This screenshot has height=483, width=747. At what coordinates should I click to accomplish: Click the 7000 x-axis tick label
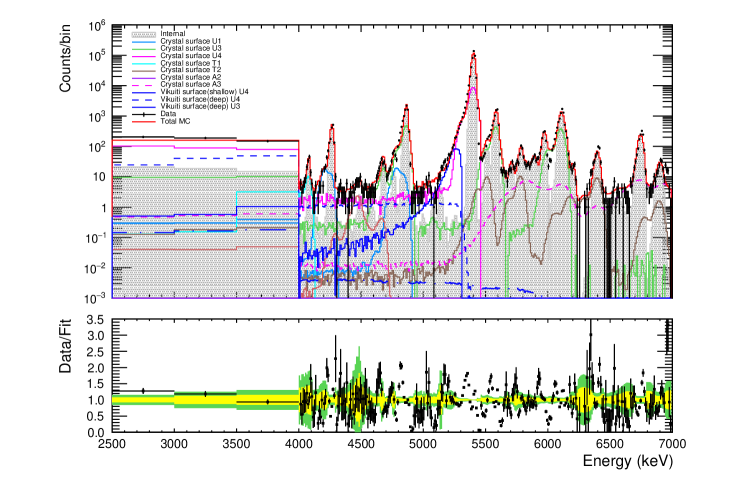pyautogui.click(x=672, y=444)
